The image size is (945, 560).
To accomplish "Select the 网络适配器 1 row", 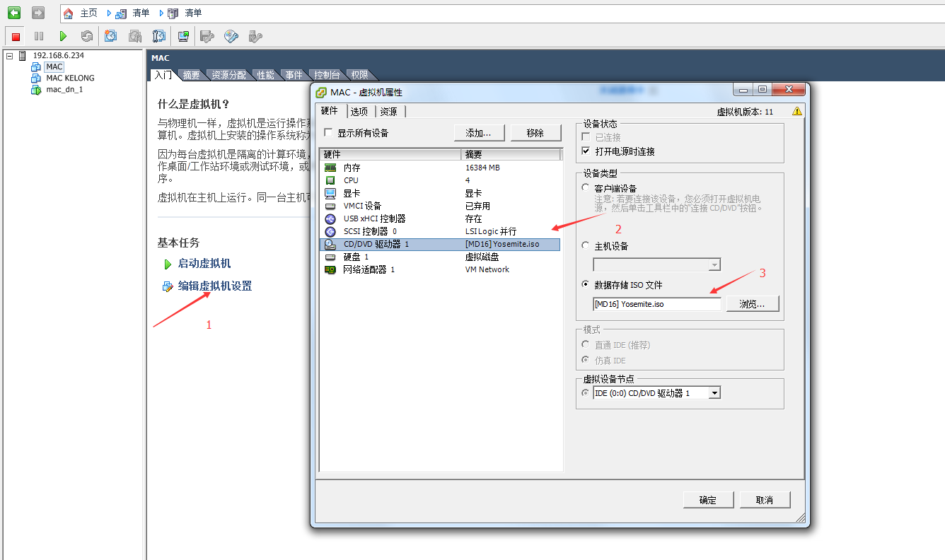I will coord(440,269).
